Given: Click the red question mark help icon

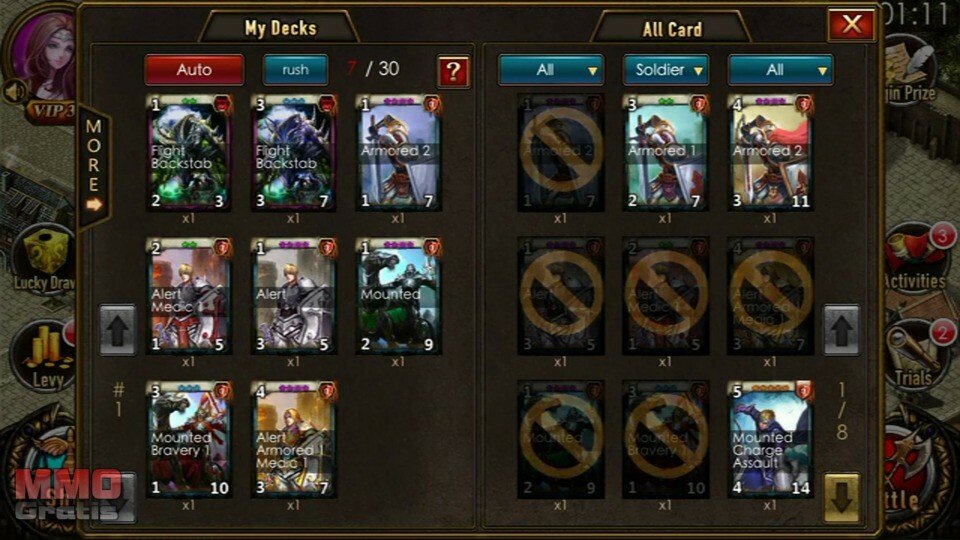Looking at the screenshot, I should coord(453,72).
